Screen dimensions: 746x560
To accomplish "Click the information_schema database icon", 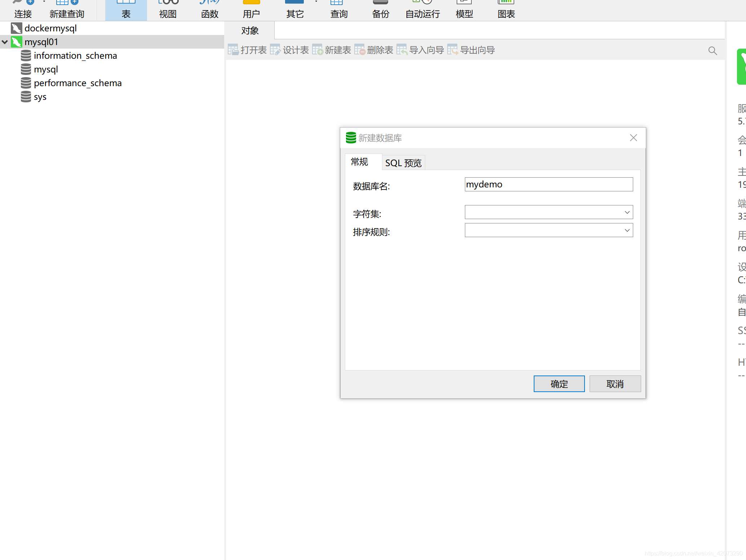I will click(26, 55).
